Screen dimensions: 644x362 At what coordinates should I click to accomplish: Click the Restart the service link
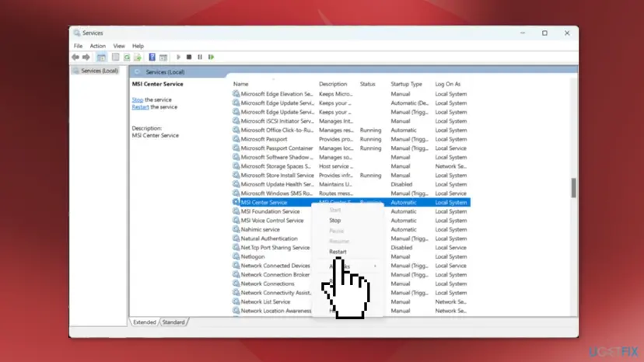[140, 107]
